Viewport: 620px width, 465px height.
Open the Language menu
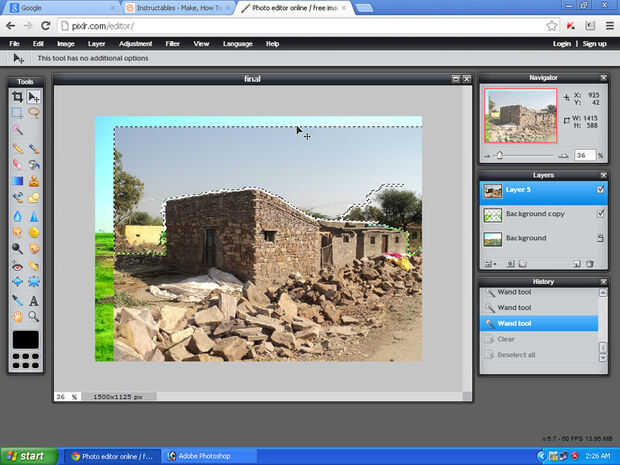coord(238,44)
